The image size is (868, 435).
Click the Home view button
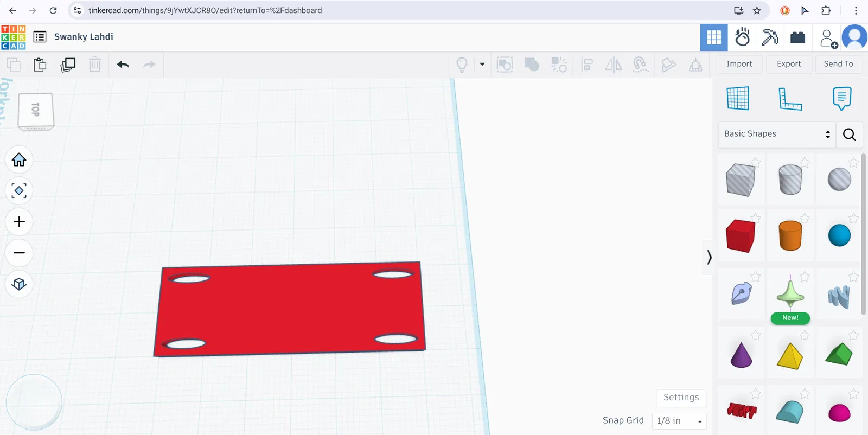tap(19, 159)
